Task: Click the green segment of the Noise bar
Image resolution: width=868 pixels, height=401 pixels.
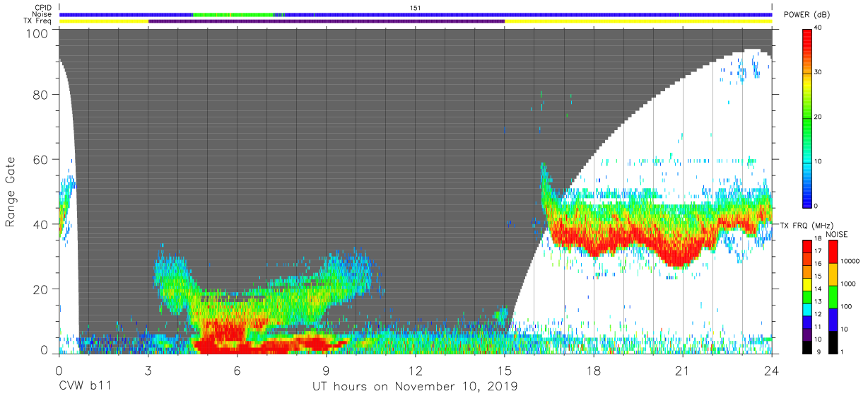Action: pos(237,14)
